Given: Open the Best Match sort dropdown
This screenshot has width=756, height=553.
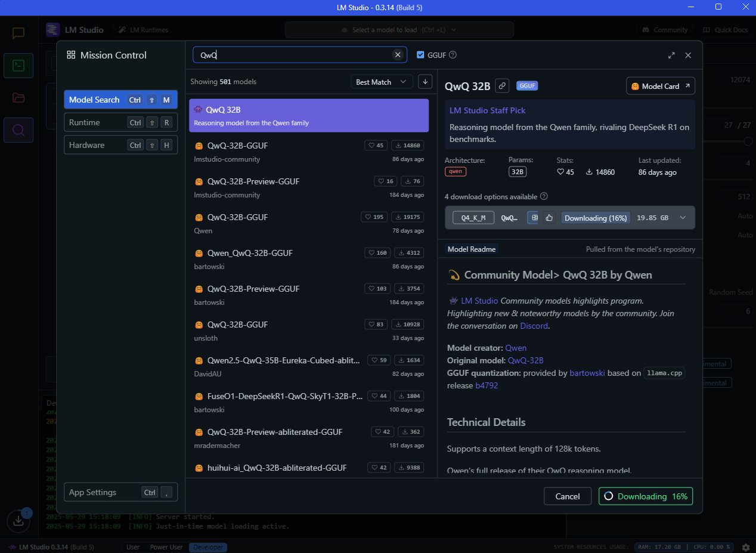Looking at the screenshot, I should (x=382, y=82).
